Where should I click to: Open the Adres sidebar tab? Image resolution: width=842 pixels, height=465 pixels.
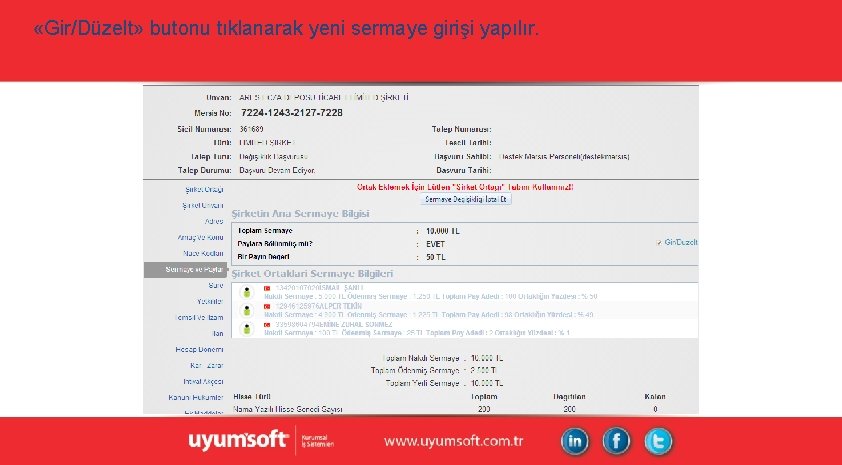click(214, 221)
